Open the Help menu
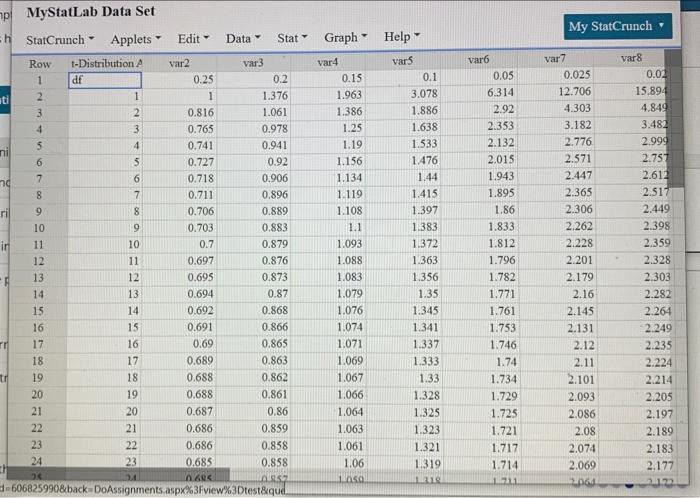Screen dimensions: 700x498 (402, 37)
